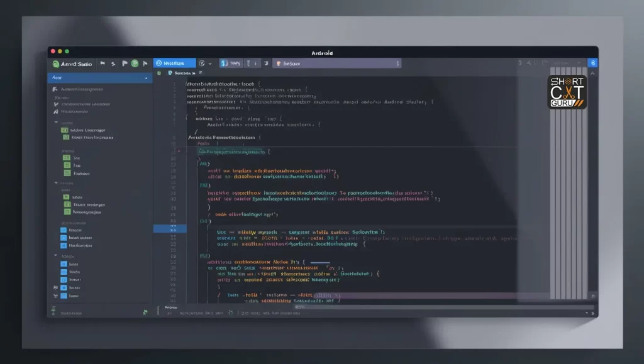644x364 pixels.
Task: Click the green circular button in the top toolbar
Action: point(135,63)
